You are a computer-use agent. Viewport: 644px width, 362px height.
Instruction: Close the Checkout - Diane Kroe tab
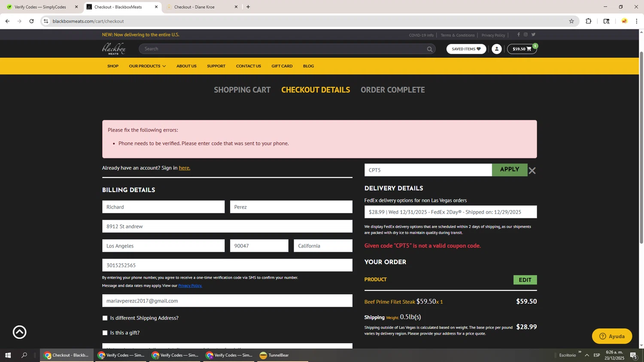click(236, 7)
